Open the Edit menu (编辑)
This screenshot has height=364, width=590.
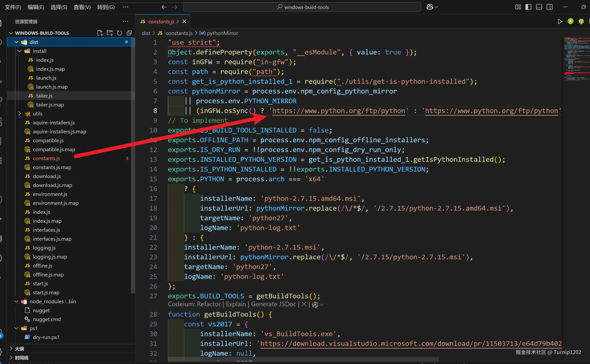36,7
